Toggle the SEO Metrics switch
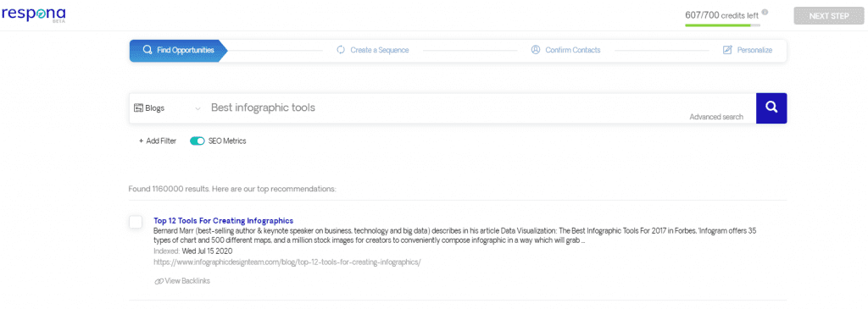Viewport: 868px width, 309px height. click(197, 141)
